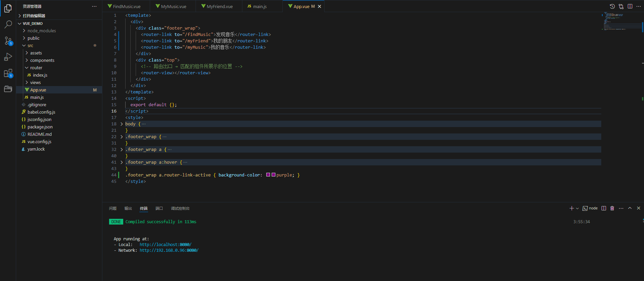Expand the node_modules folder

click(59, 31)
